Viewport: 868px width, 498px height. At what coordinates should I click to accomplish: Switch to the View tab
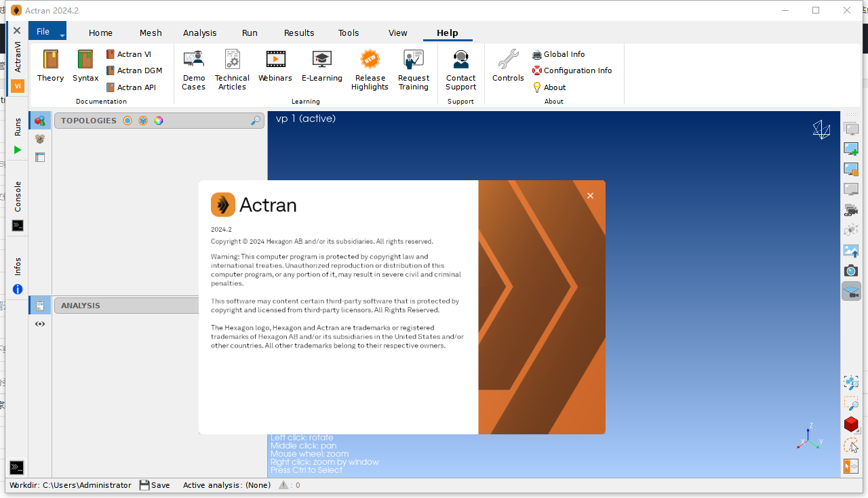click(398, 33)
